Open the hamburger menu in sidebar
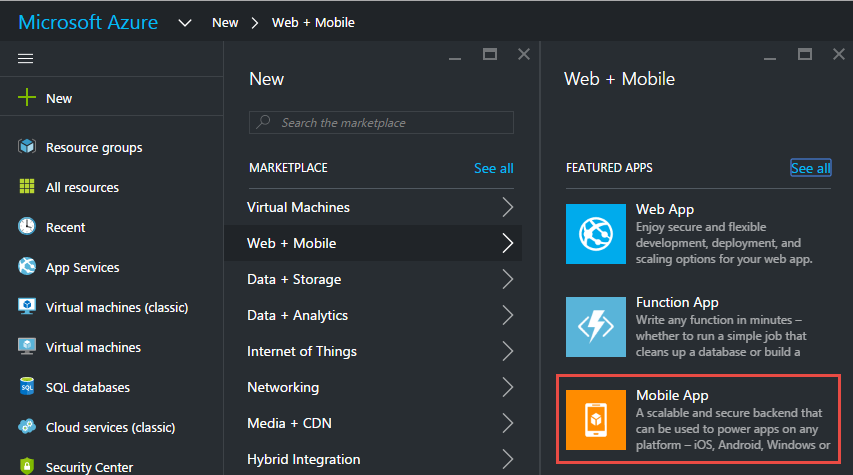Viewport: 853px width, 475px height. point(26,58)
